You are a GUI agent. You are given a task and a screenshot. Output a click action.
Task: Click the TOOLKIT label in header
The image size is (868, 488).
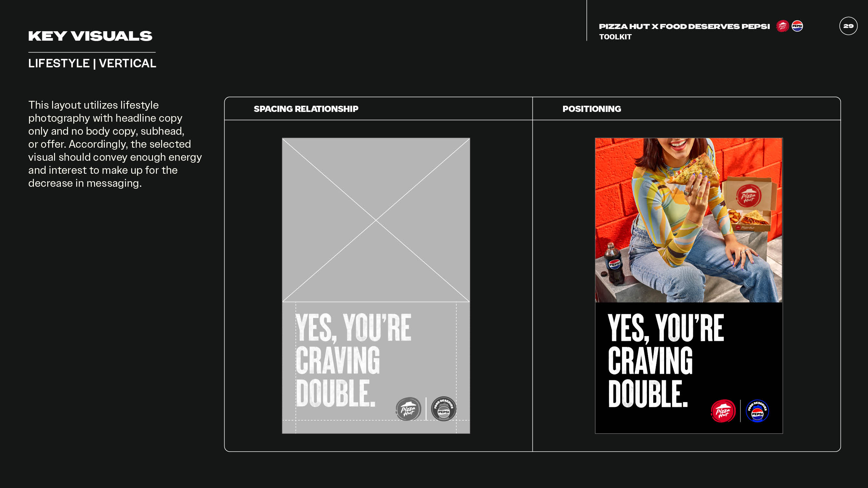point(615,37)
